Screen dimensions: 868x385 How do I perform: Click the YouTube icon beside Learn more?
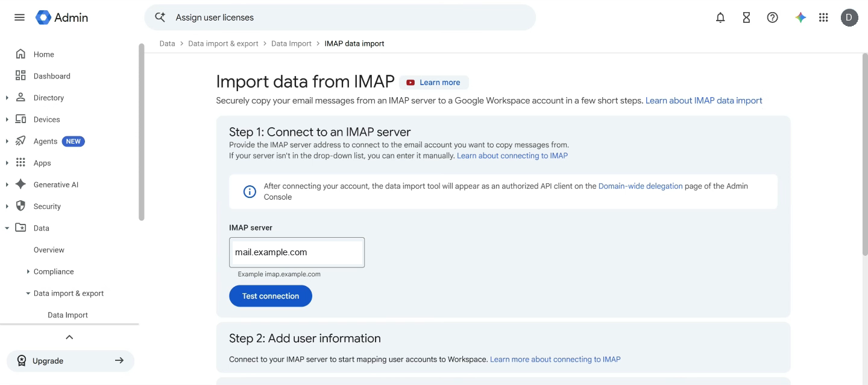410,83
